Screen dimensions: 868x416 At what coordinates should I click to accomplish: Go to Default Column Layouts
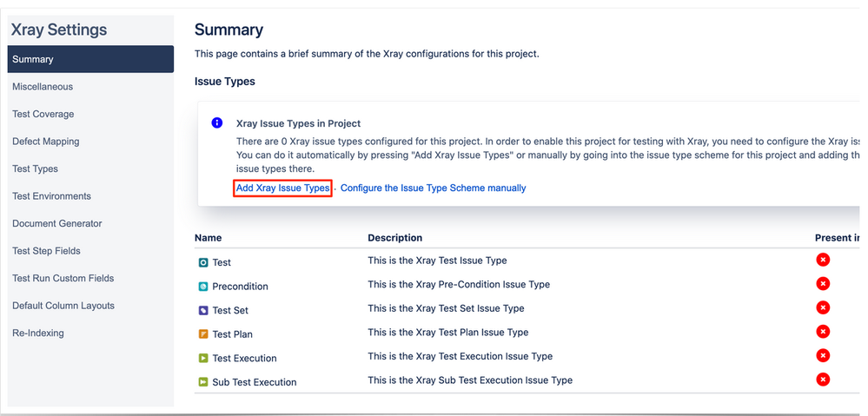click(x=63, y=306)
